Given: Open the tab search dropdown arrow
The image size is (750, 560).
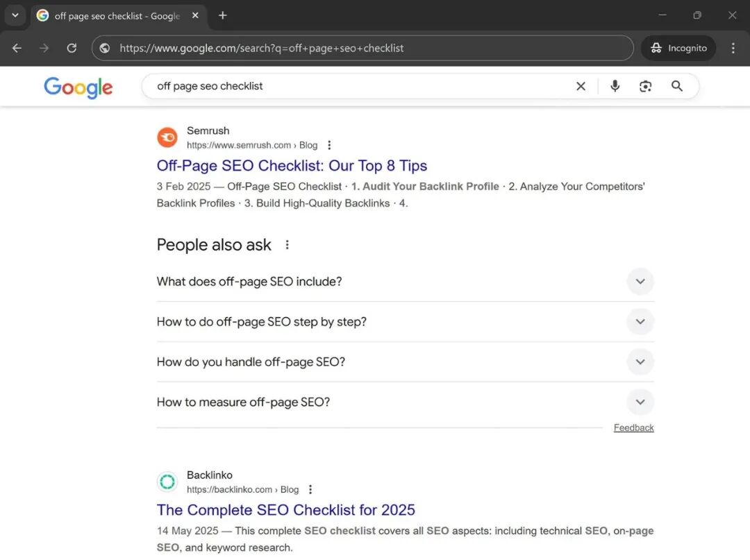Looking at the screenshot, I should tap(15, 15).
